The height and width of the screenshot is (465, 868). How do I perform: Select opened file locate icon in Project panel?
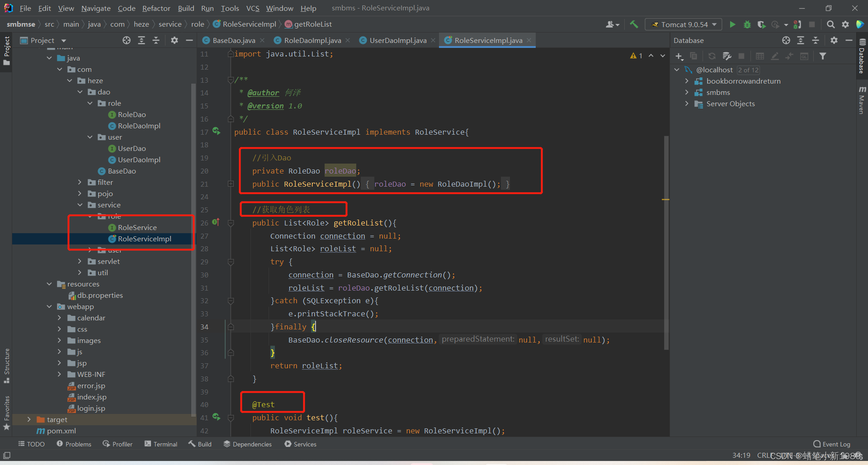coord(127,40)
